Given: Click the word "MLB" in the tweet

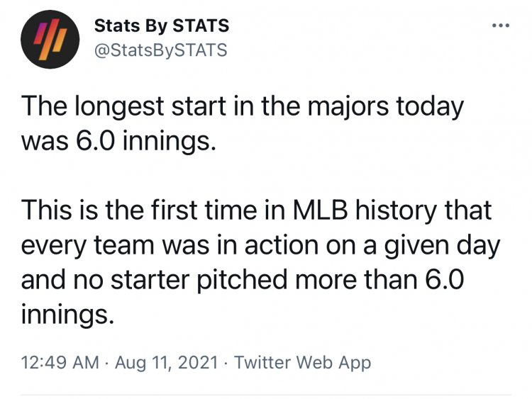Looking at the screenshot, I should point(320,210).
